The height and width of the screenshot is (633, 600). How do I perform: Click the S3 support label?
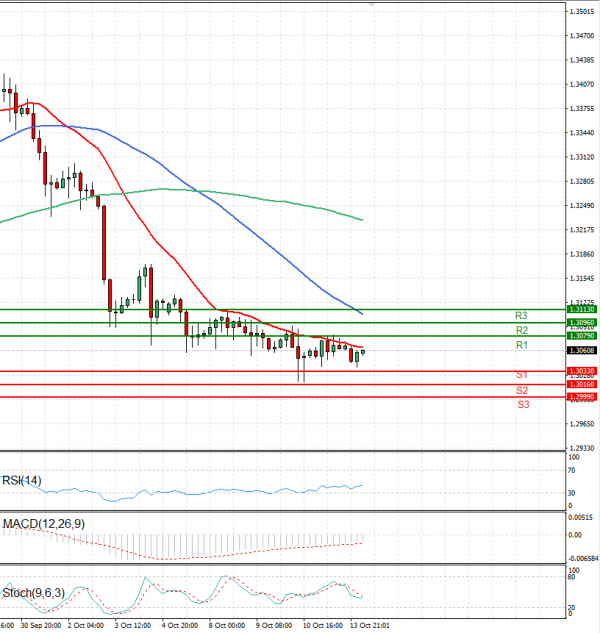click(523, 404)
